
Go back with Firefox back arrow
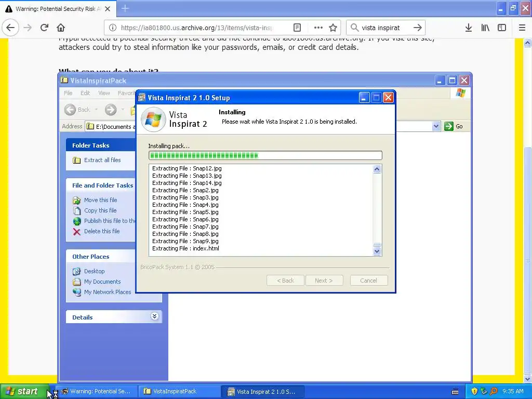click(10, 28)
